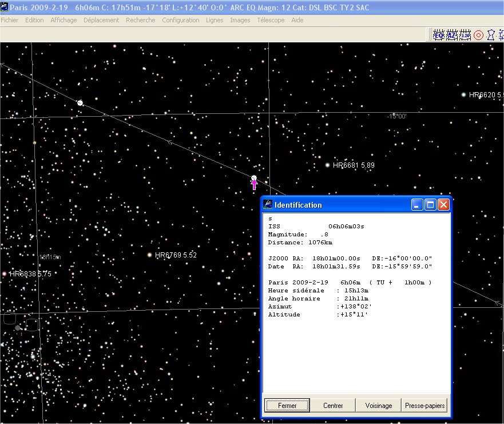Click the Fermer button
504x424 pixels.
[x=287, y=405]
